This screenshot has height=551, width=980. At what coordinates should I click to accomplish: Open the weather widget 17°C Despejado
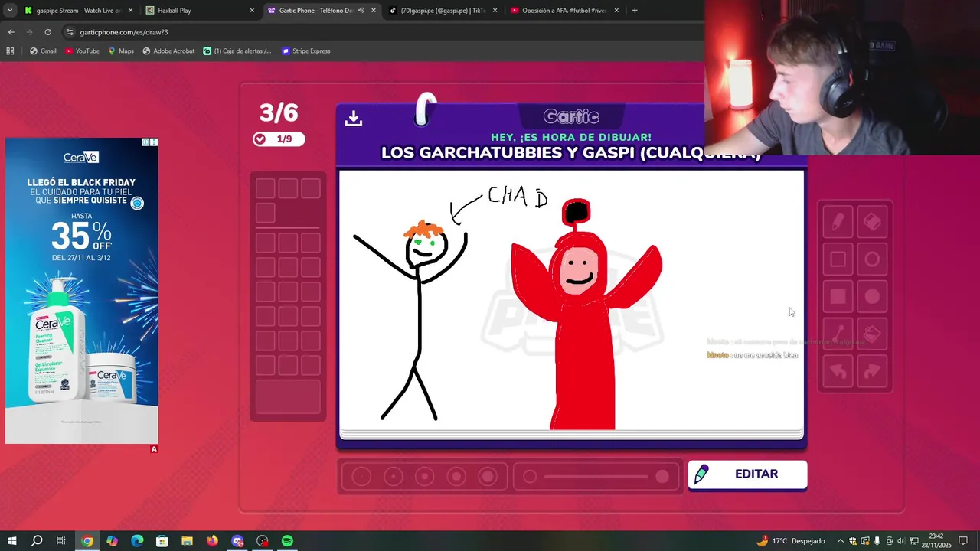tap(791, 541)
